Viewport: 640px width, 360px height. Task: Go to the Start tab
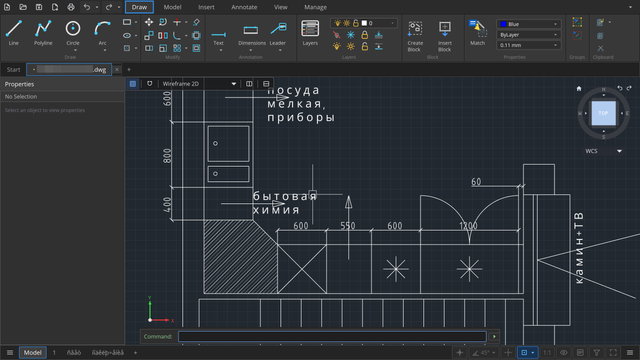click(x=13, y=70)
